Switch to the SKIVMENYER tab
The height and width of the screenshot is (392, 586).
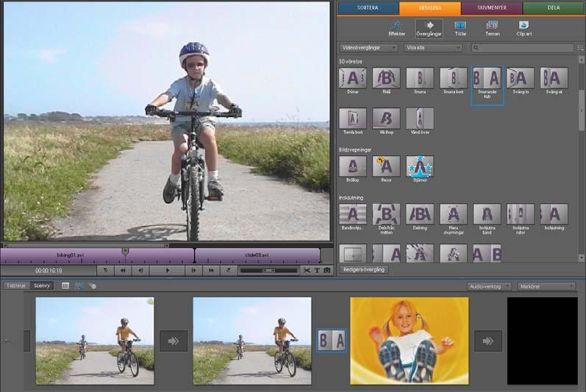point(492,8)
